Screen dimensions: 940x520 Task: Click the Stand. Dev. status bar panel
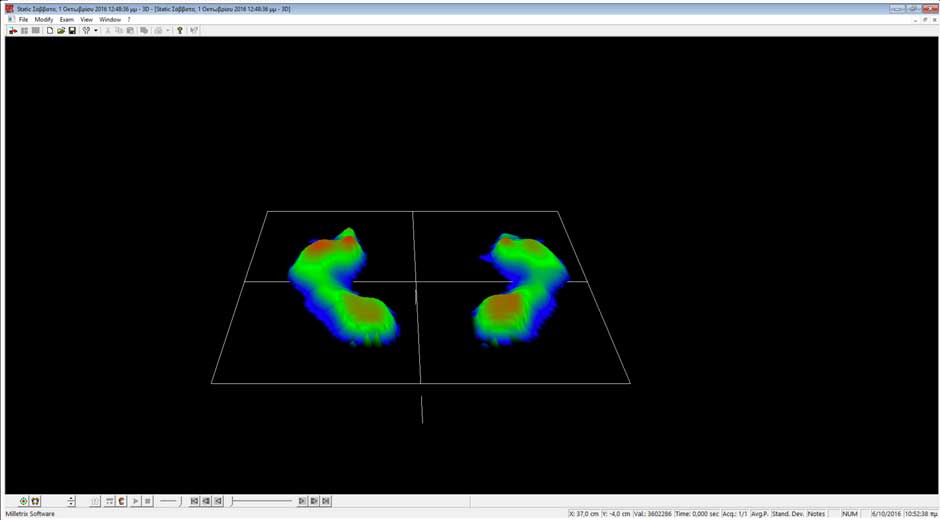coord(788,514)
